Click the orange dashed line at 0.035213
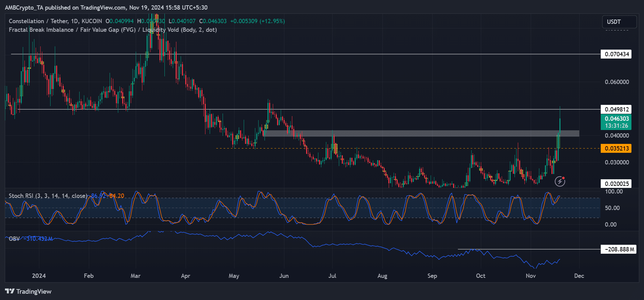The height and width of the screenshot is (300, 644). point(408,148)
